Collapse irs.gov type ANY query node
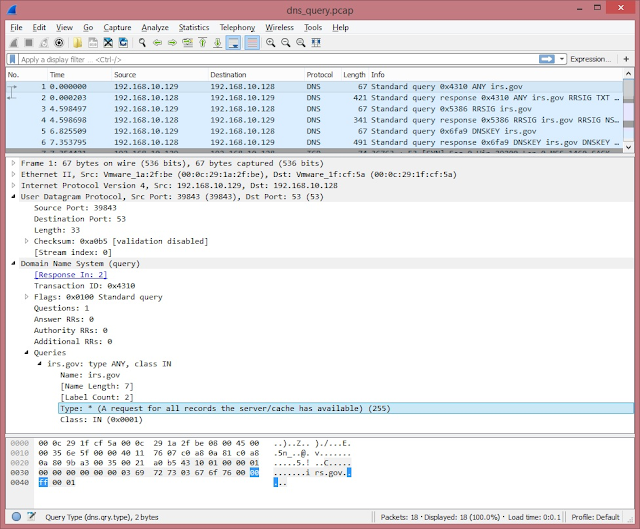Viewport: 640px width, 529px height. [40, 363]
